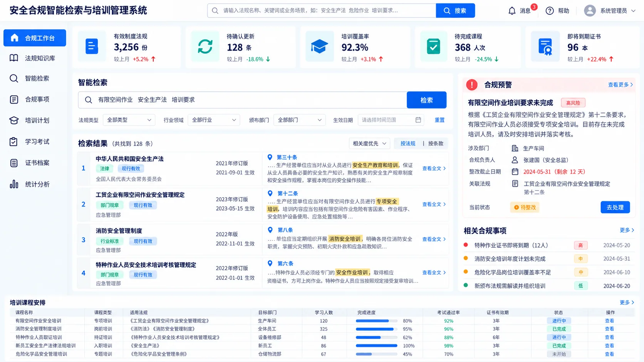Screen dimensions: 644x362
Task: Click the valid regulations document icon
Action: [92, 47]
